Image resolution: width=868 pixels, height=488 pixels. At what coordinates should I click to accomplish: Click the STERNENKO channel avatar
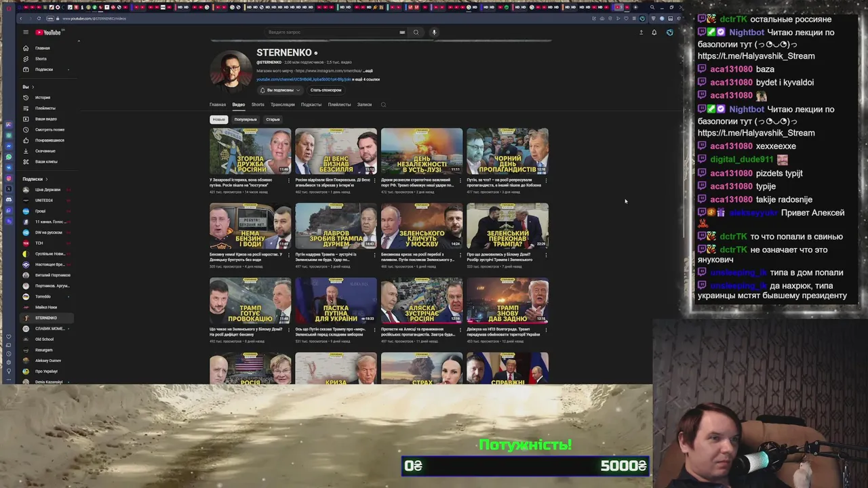click(231, 71)
